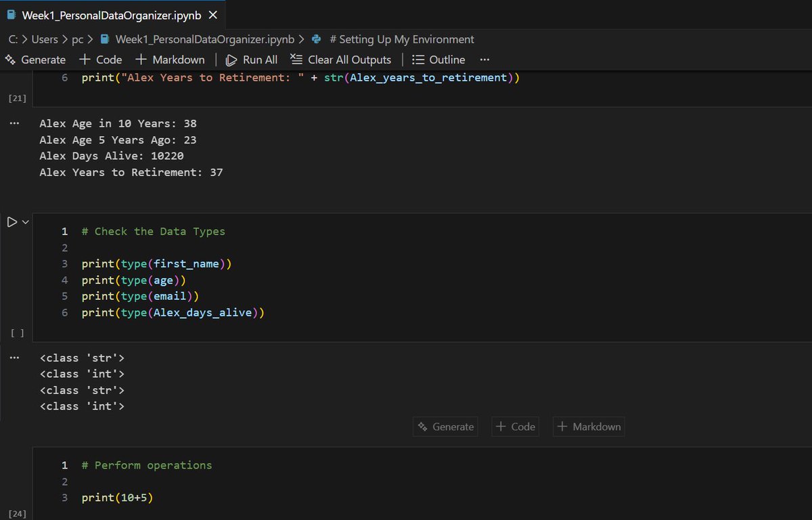Click the notebook file icon in the editor tab
The width and height of the screenshot is (812, 520).
coord(11,14)
